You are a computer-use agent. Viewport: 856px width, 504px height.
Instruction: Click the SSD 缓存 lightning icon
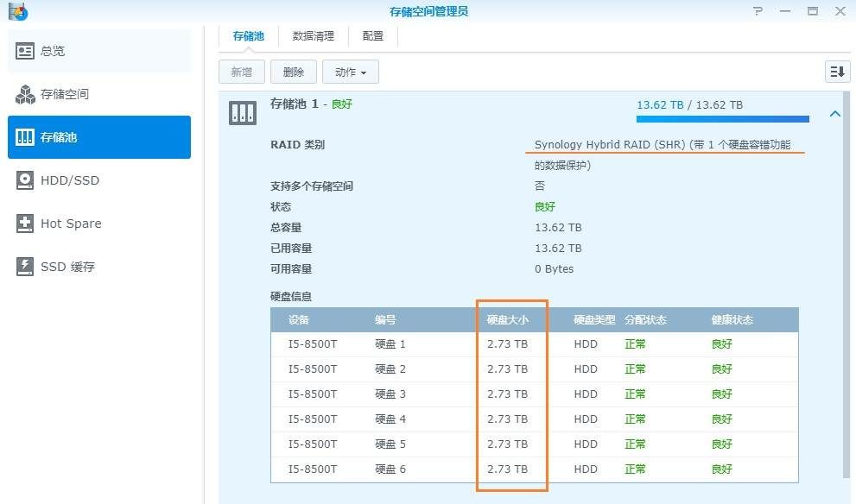[25, 267]
